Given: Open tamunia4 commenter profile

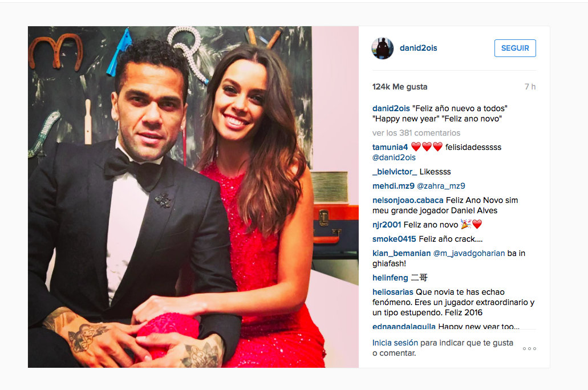Looking at the screenshot, I should [390, 147].
